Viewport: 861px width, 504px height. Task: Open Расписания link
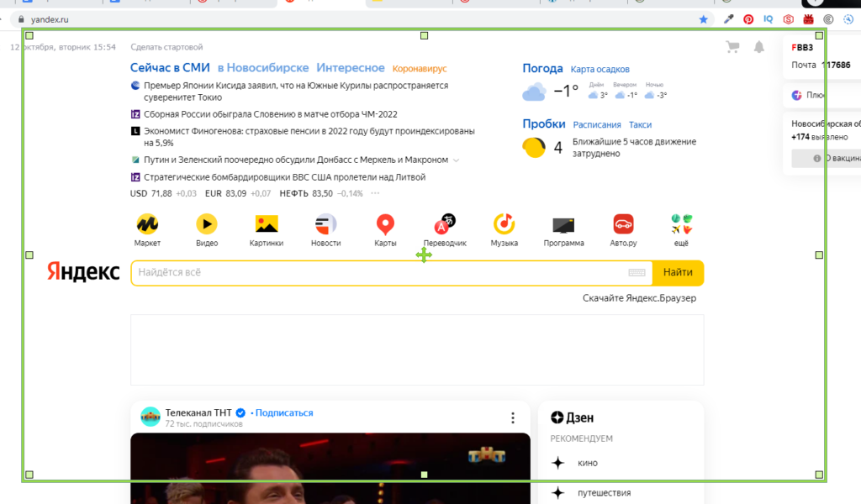pos(597,124)
